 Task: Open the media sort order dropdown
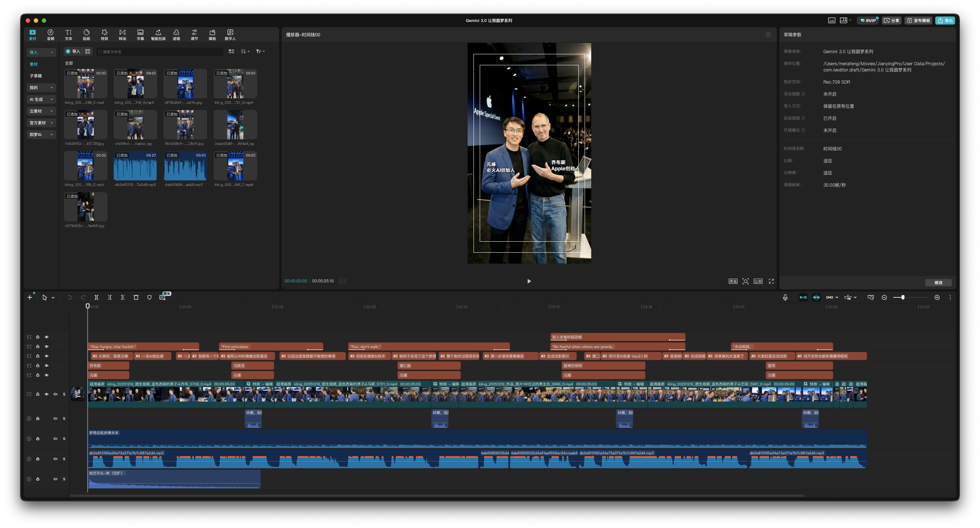(245, 51)
